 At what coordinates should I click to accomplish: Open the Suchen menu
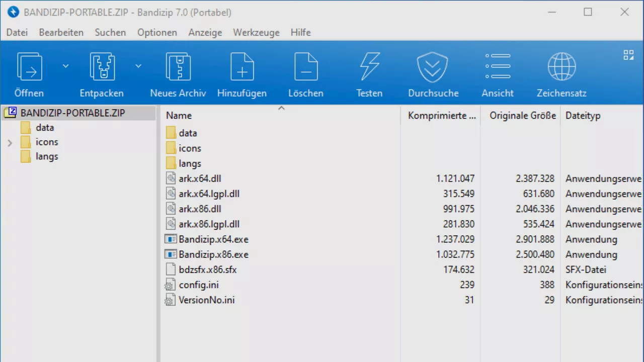coord(110,32)
